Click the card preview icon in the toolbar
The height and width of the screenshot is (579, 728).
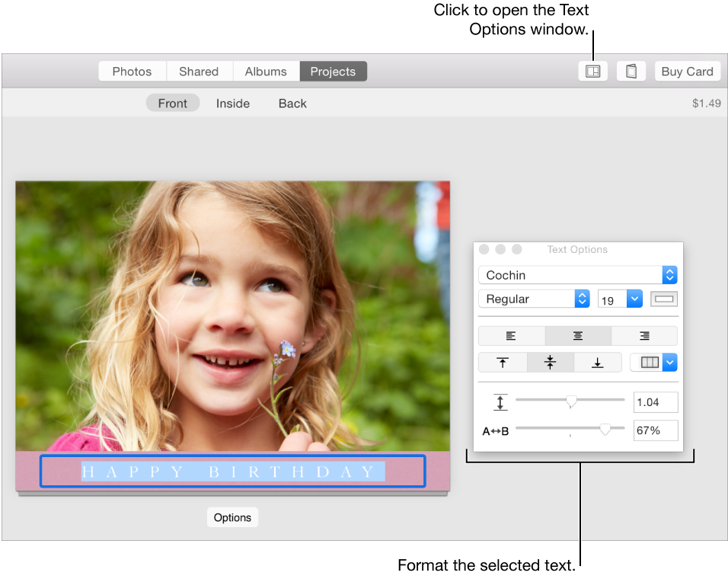coord(631,70)
